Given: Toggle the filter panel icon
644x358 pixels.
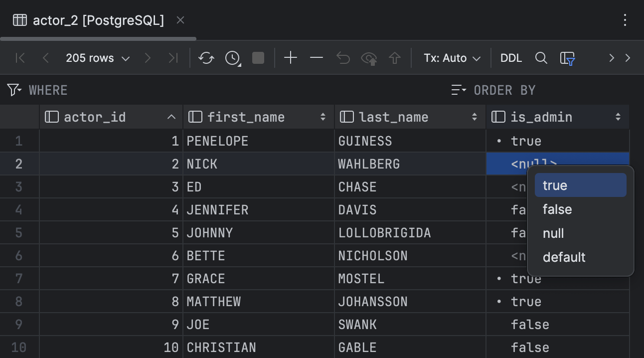Looking at the screenshot, I should [568, 58].
